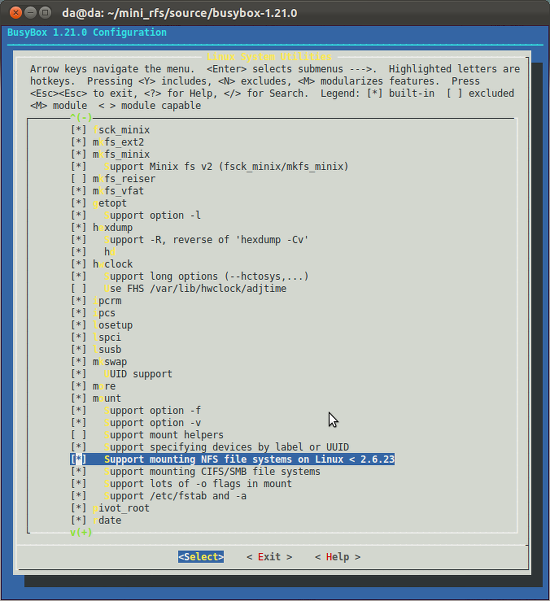The width and height of the screenshot is (550, 601).
Task: Click the v(+) scroll-down indicator
Action: 81,532
